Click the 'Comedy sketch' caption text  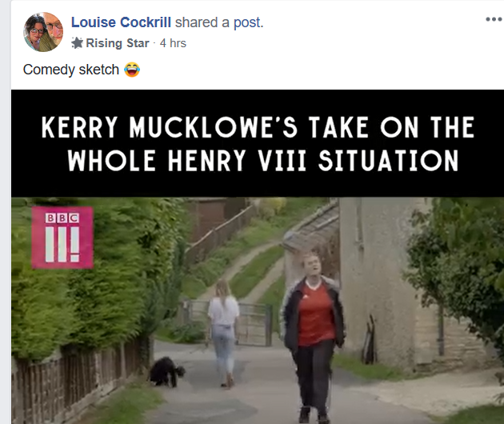[x=71, y=70]
